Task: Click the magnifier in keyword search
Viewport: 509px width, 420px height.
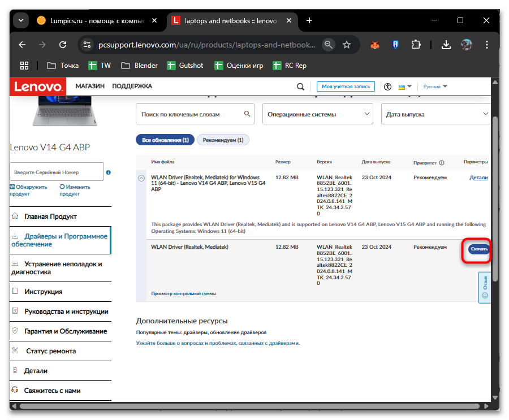Action: tap(247, 114)
